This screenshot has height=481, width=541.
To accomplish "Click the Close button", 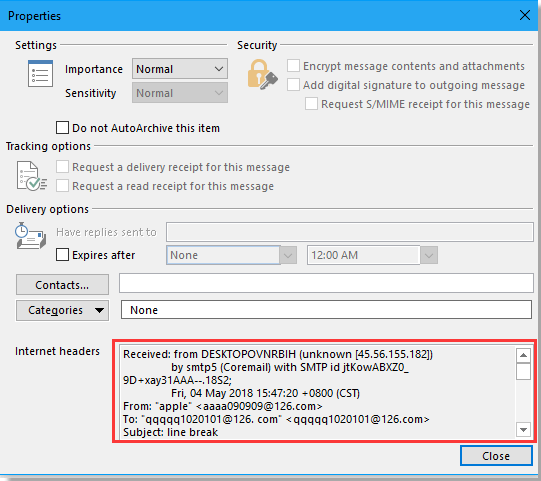I will pos(496,456).
